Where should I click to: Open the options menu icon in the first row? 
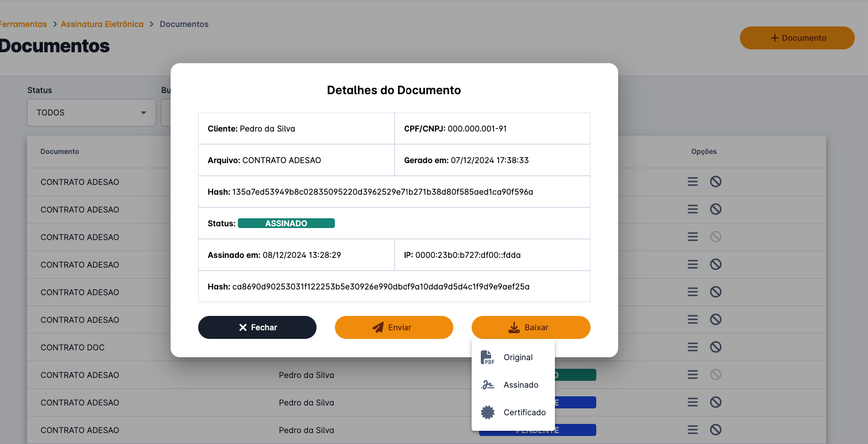click(x=693, y=182)
